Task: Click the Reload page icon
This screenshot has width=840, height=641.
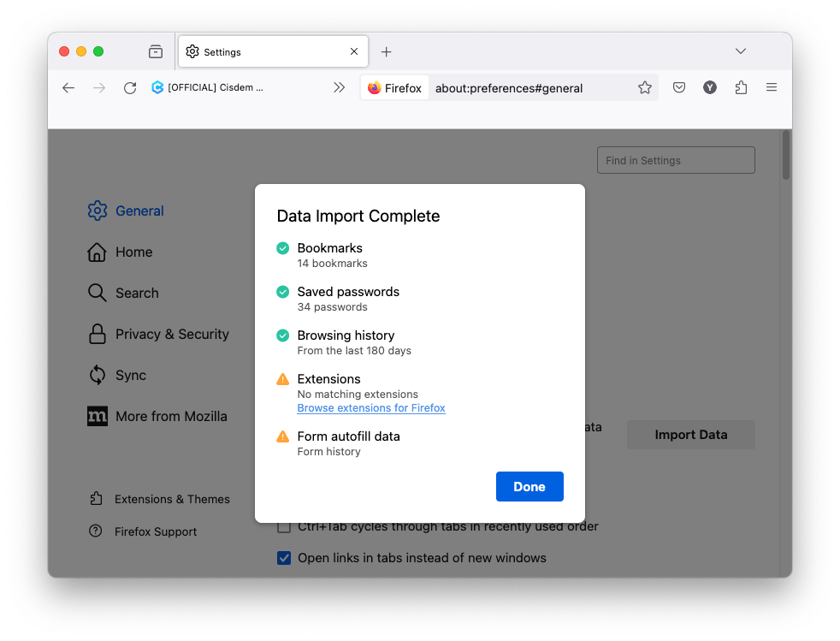Action: 130,87
